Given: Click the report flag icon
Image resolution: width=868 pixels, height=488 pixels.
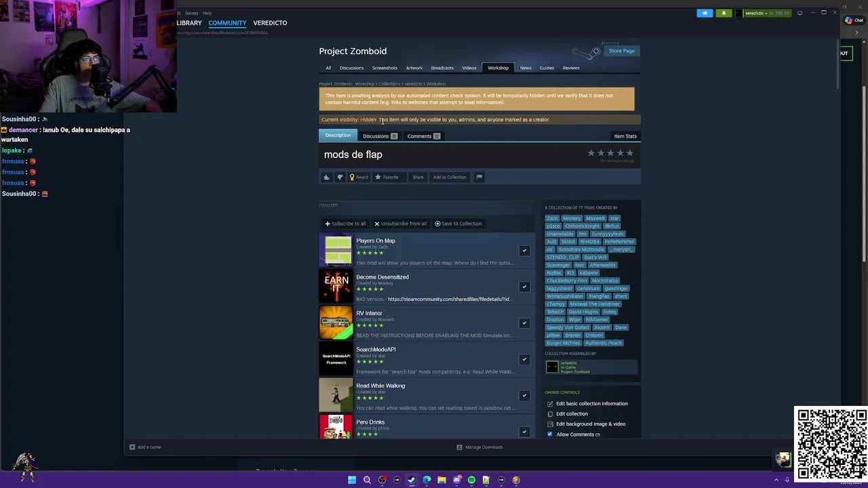Looking at the screenshot, I should 479,177.
